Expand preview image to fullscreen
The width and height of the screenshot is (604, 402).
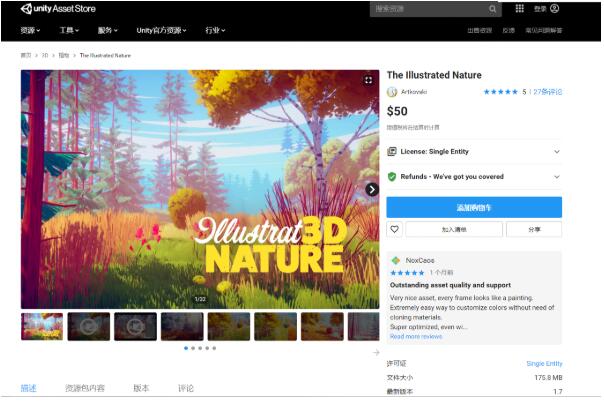click(368, 80)
